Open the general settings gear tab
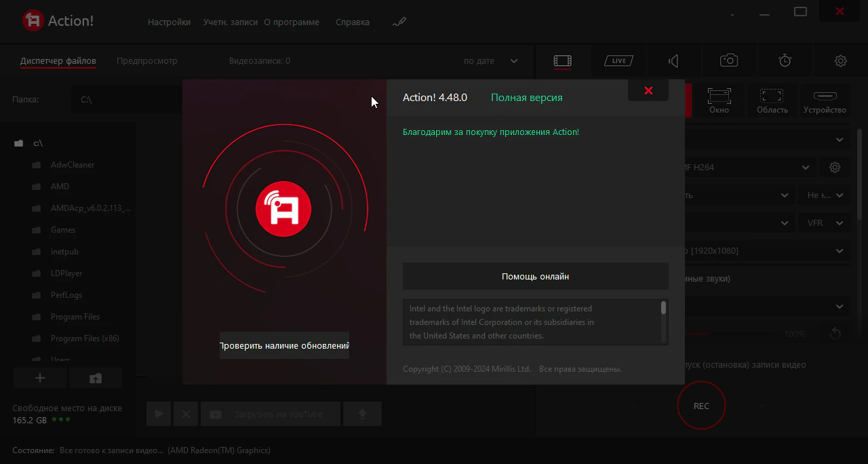 coord(840,61)
